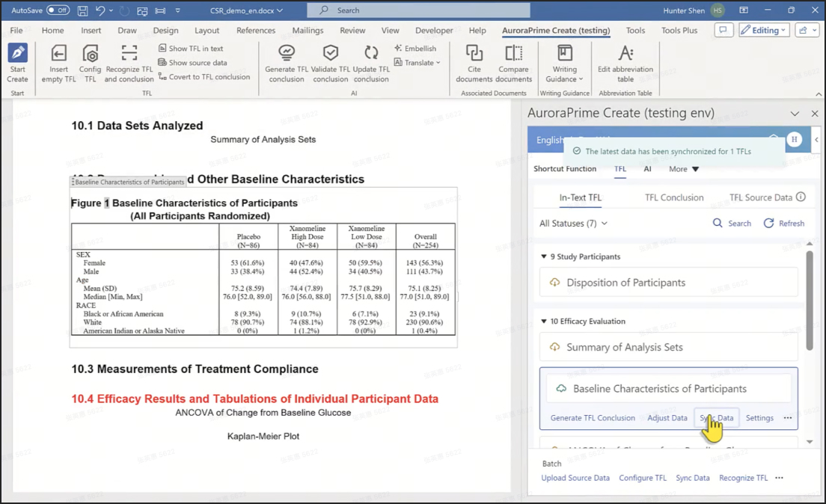Viewport: 826px width, 504px height.
Task: Open the Undo history dropdown arrow
Action: [111, 10]
